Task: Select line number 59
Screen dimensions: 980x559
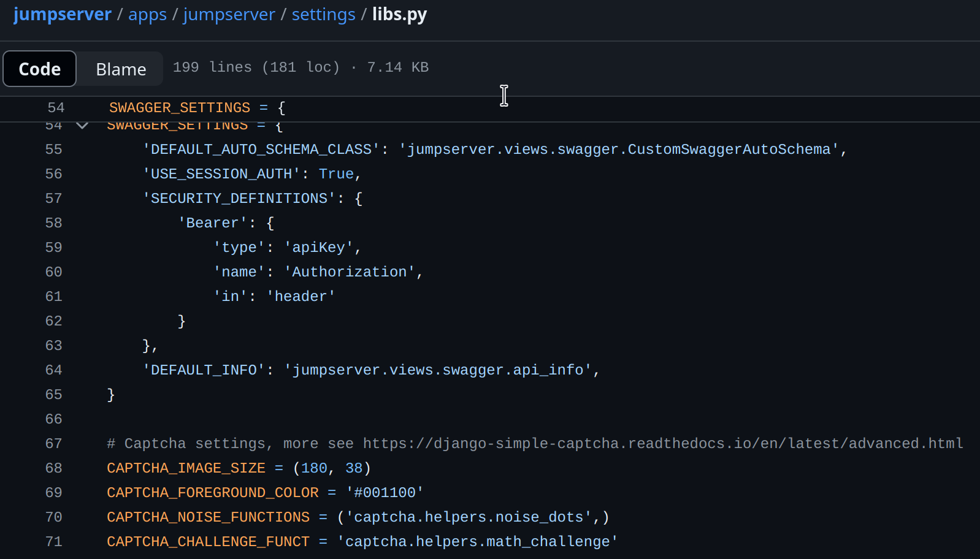Action: coord(54,248)
